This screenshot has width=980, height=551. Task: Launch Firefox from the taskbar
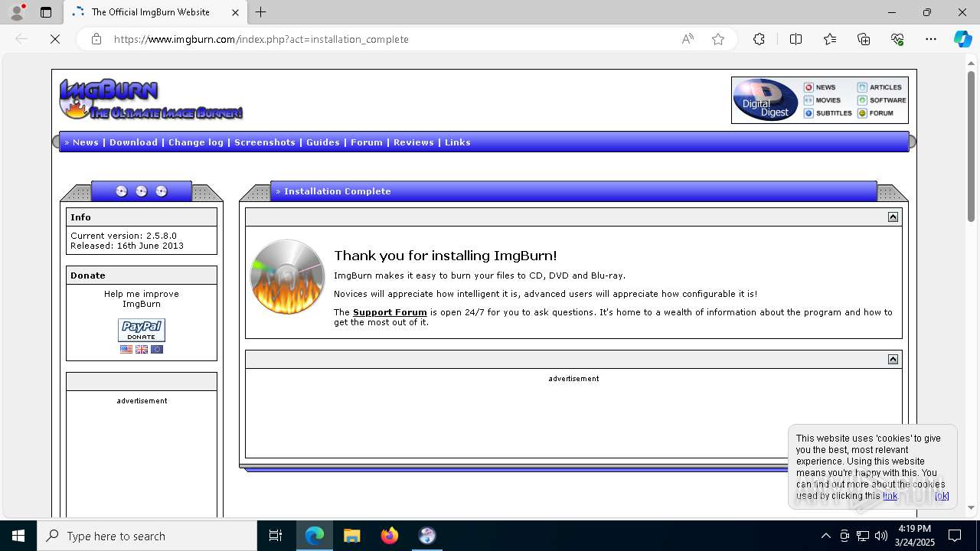[390, 536]
